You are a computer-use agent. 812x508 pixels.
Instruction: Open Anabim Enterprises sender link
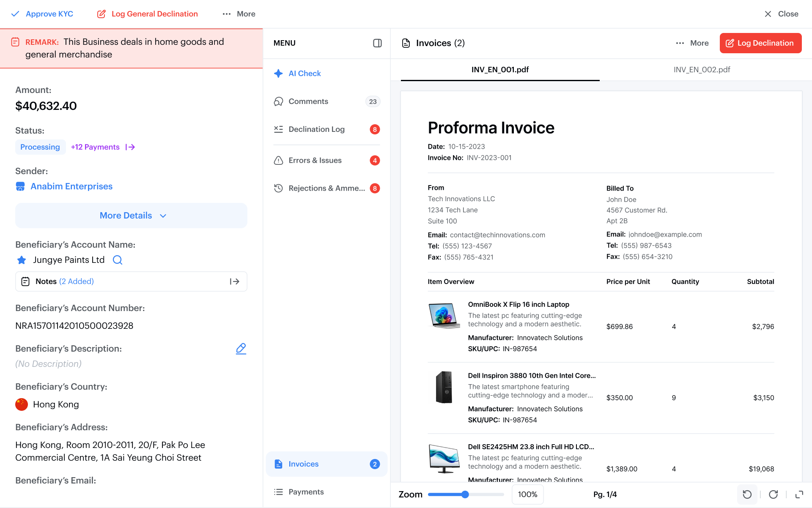(71, 186)
